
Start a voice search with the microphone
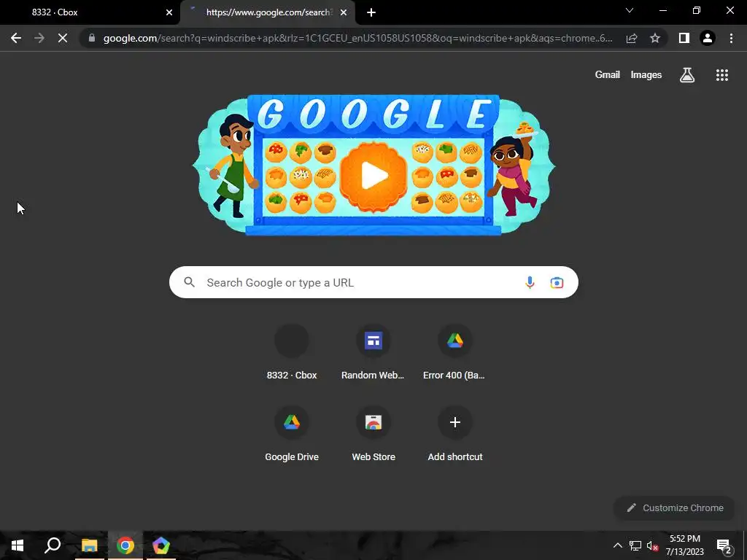pyautogui.click(x=530, y=282)
